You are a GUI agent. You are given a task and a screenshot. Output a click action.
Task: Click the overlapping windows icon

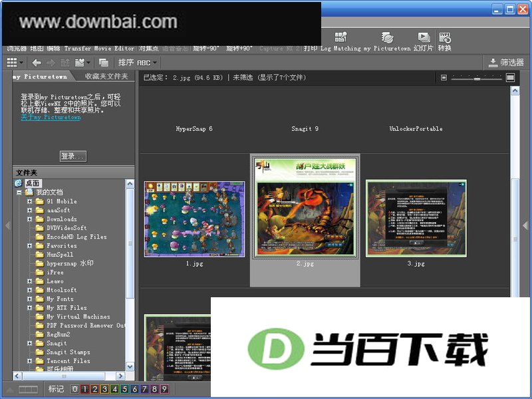coord(104,63)
